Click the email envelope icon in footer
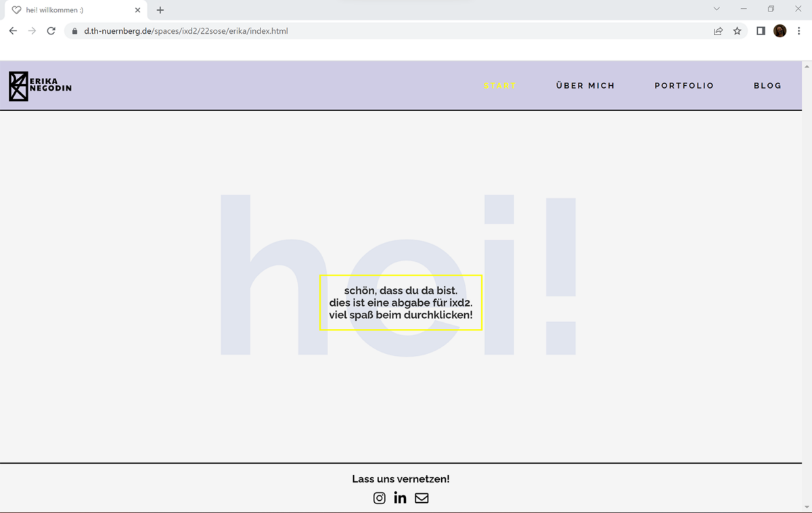Viewport: 812px width, 513px height. pos(422,498)
